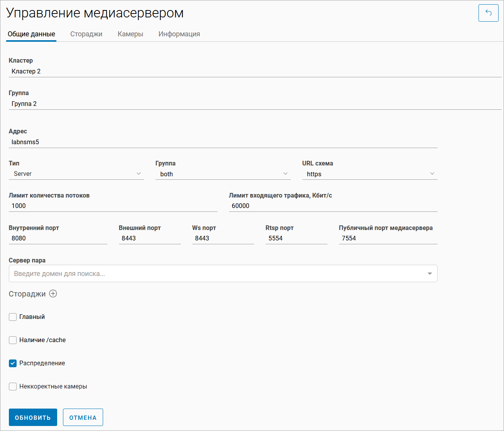504x431 pixels.
Task: Go to the Информация tab
Action: 179,34
